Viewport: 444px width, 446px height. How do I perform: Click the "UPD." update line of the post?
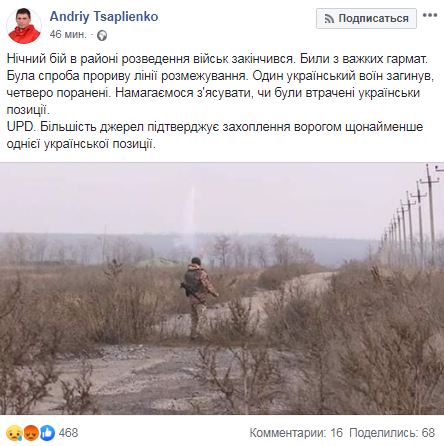(x=215, y=127)
